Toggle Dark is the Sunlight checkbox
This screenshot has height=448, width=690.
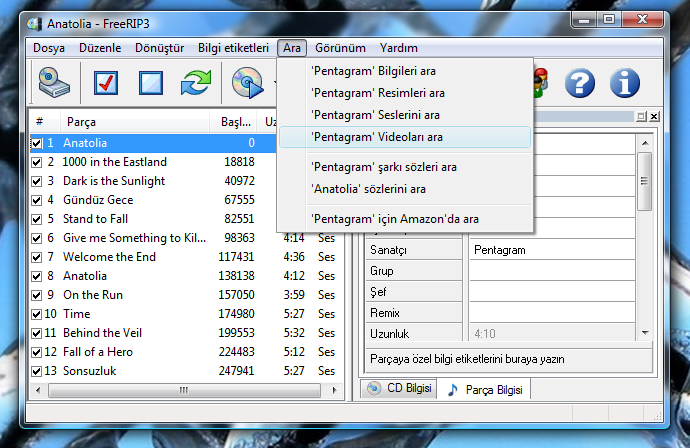pyautogui.click(x=37, y=181)
